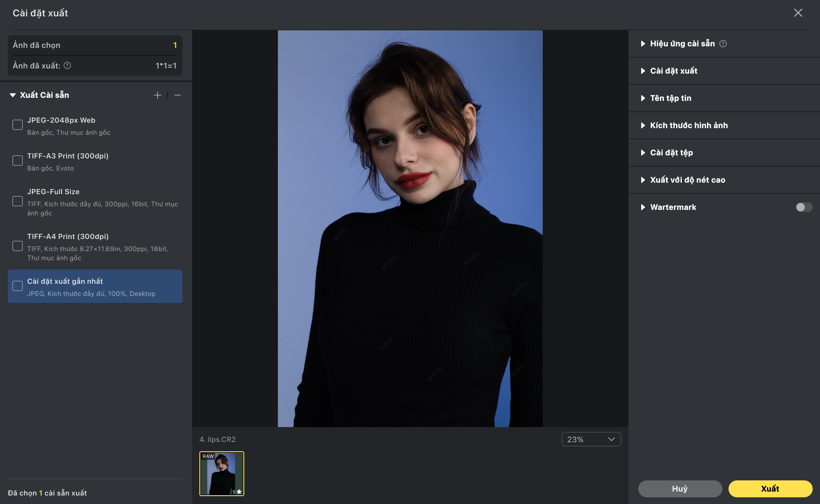The width and height of the screenshot is (820, 504).
Task: Click the remove preset minus icon
Action: tap(177, 95)
